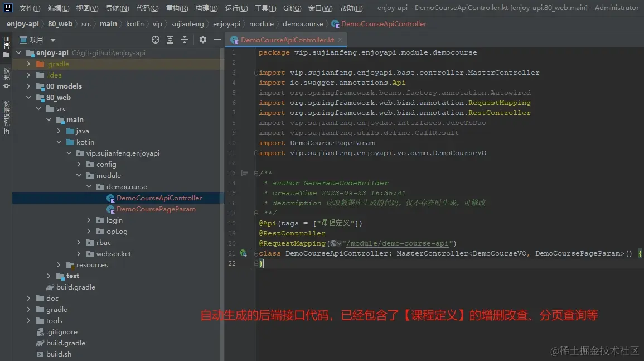This screenshot has height=361, width=644.
Task: Click the line number 22 in the gutter
Action: (x=232, y=263)
